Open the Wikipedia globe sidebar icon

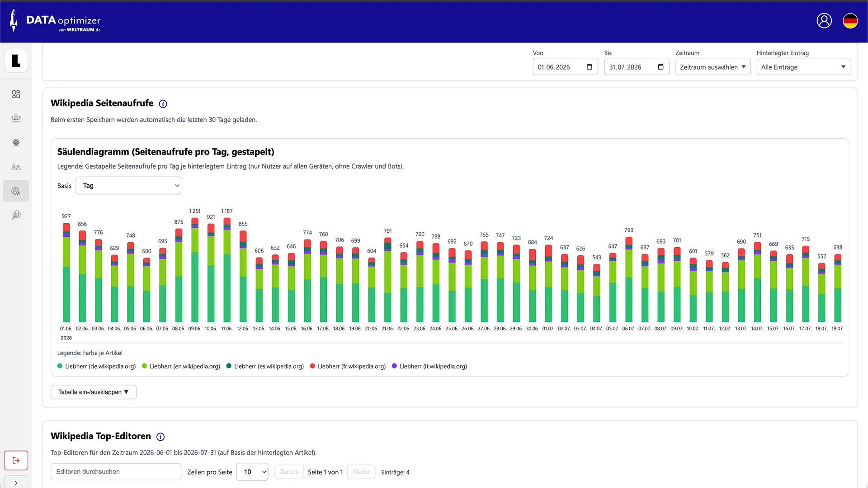pos(16,191)
